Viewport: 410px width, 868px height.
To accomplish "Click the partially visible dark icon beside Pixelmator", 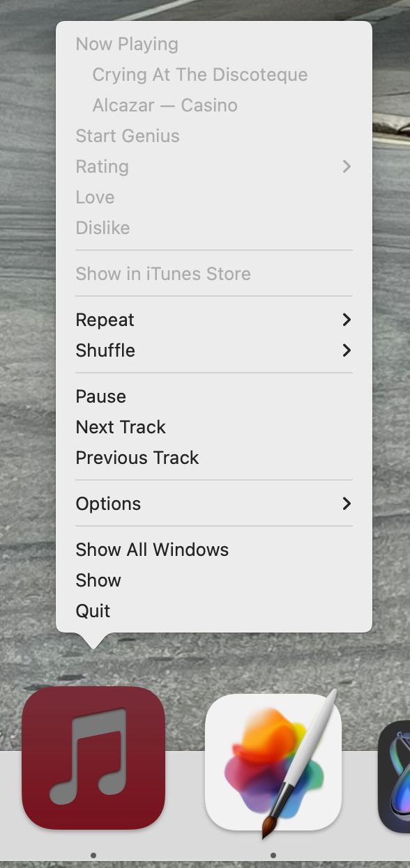I will (x=395, y=776).
